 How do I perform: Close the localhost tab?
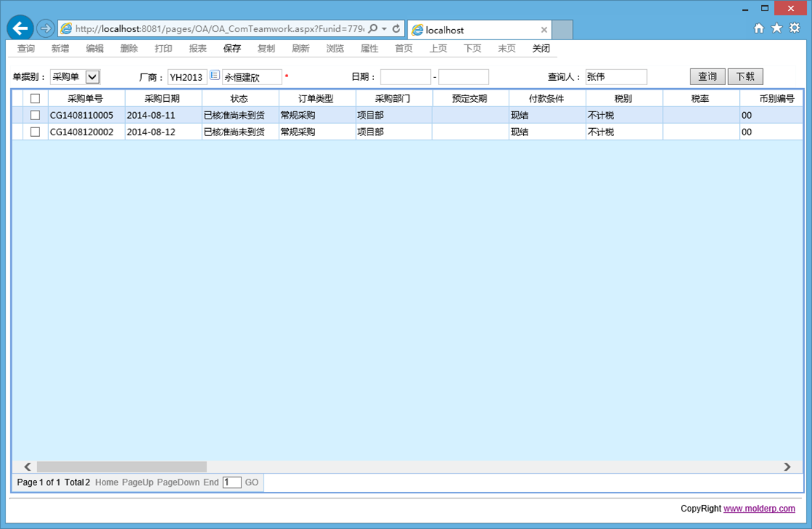click(544, 30)
